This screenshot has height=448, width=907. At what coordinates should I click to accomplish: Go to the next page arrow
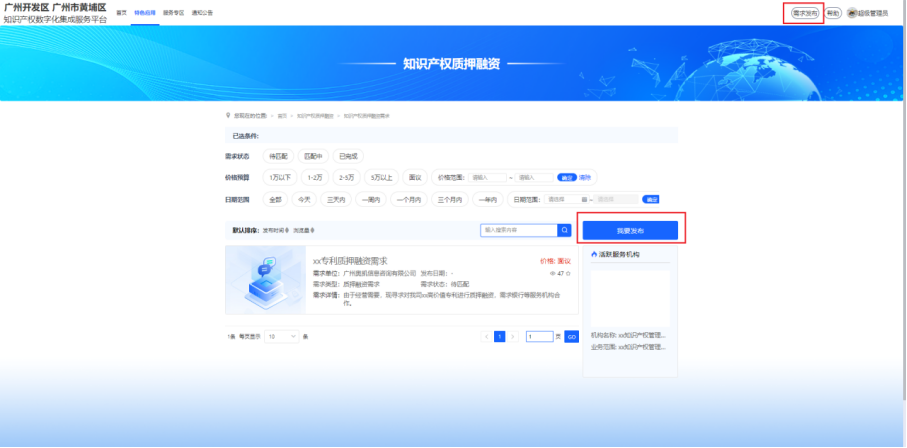click(513, 336)
